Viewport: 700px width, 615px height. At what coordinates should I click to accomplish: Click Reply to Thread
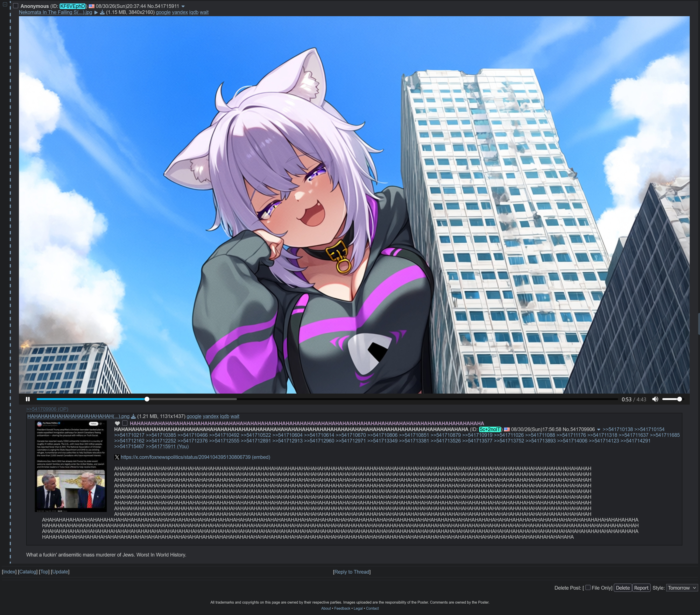352,572
